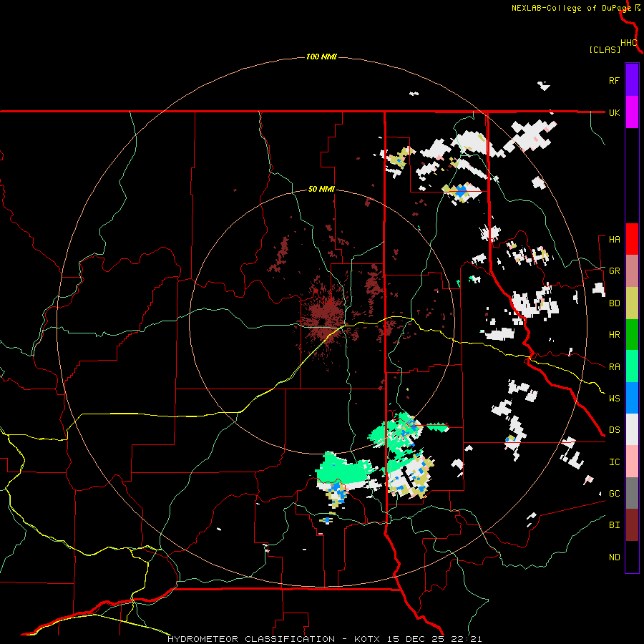Click the BI brown legend swatch
The height and width of the screenshot is (644, 644).
pyautogui.click(x=632, y=525)
